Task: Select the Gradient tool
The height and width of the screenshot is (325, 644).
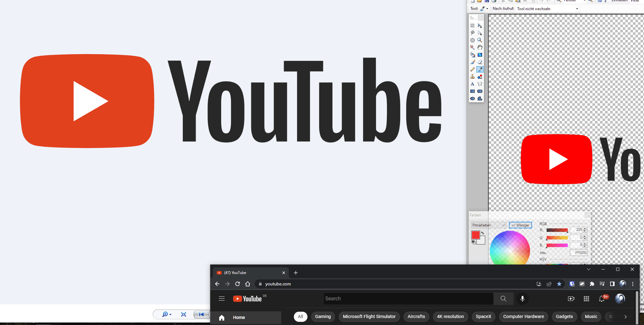Action: (x=480, y=55)
